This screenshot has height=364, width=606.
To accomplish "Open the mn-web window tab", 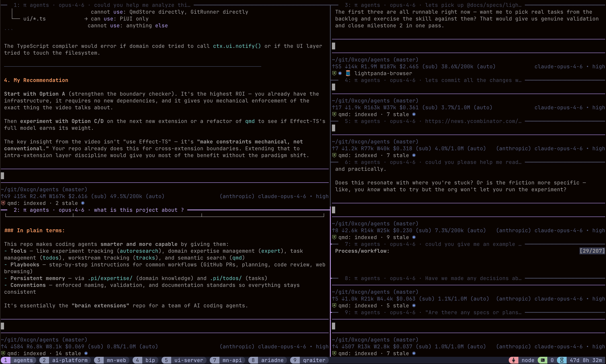I will [117, 360].
